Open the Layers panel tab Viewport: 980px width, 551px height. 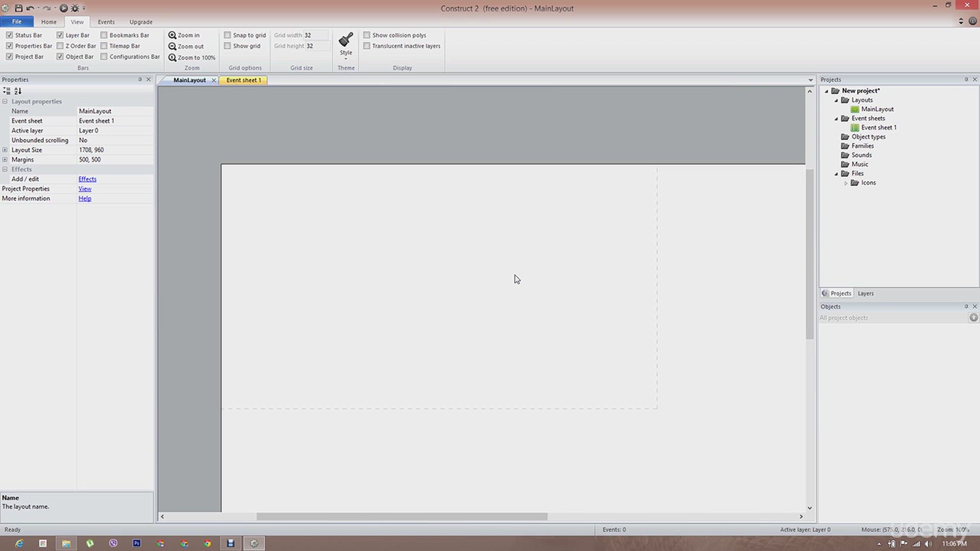865,293
